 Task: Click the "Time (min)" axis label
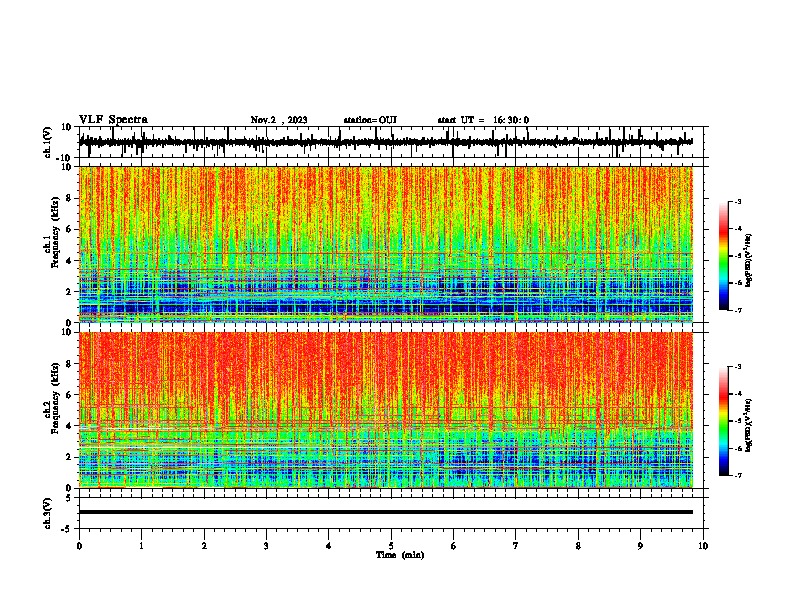point(400,555)
